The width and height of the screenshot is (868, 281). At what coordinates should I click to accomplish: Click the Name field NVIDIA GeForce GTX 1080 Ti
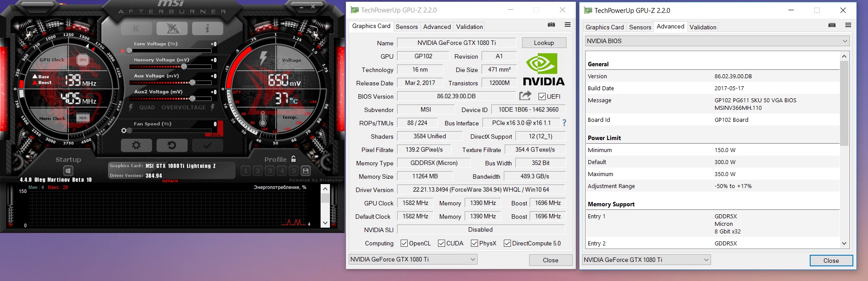tap(456, 43)
